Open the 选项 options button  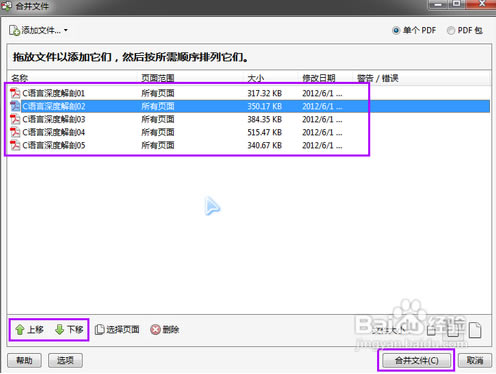[65, 360]
